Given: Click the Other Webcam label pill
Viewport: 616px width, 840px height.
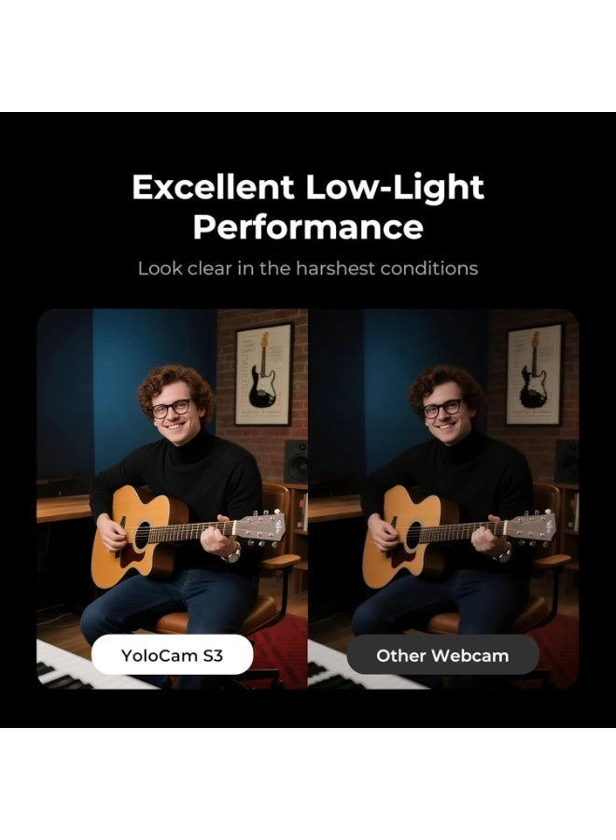Looking at the screenshot, I should click(442, 654).
